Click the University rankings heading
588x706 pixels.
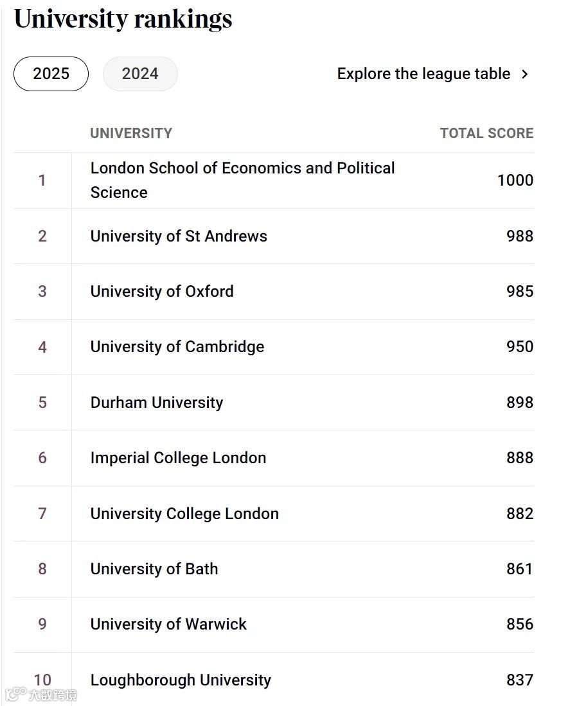123,19
